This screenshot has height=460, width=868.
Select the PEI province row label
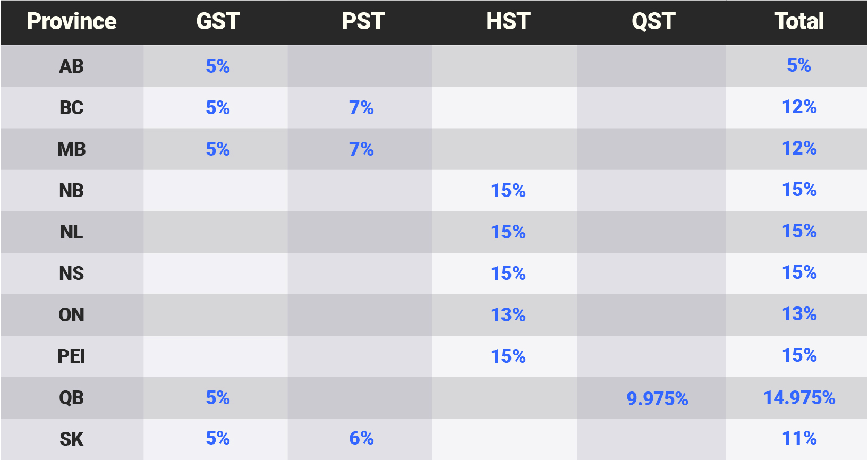(72, 356)
